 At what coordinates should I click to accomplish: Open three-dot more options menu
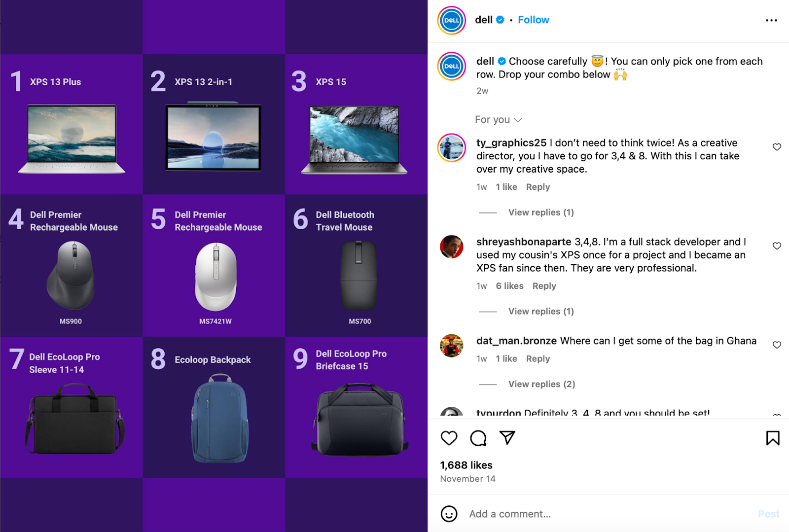tap(771, 20)
